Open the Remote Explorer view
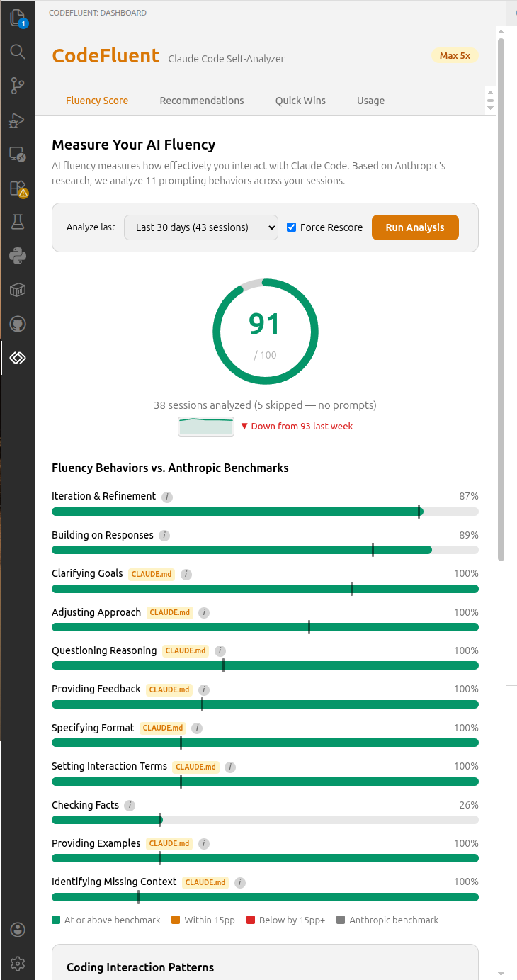The width and height of the screenshot is (517, 980). (x=17, y=154)
